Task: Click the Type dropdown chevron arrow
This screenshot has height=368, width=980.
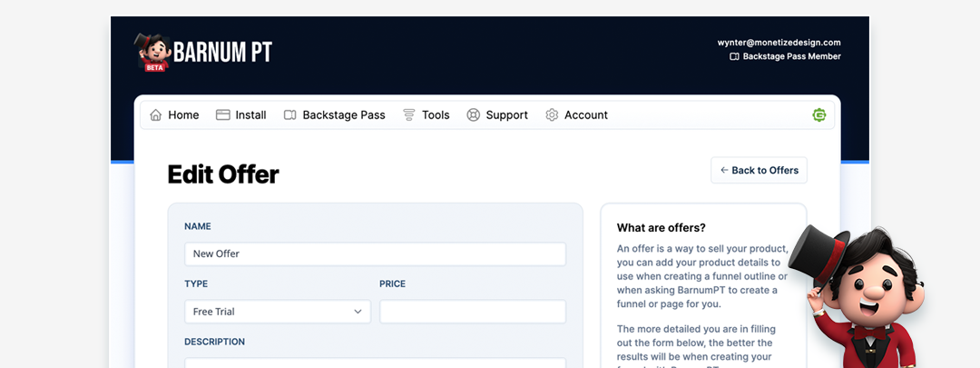Action: tap(358, 312)
